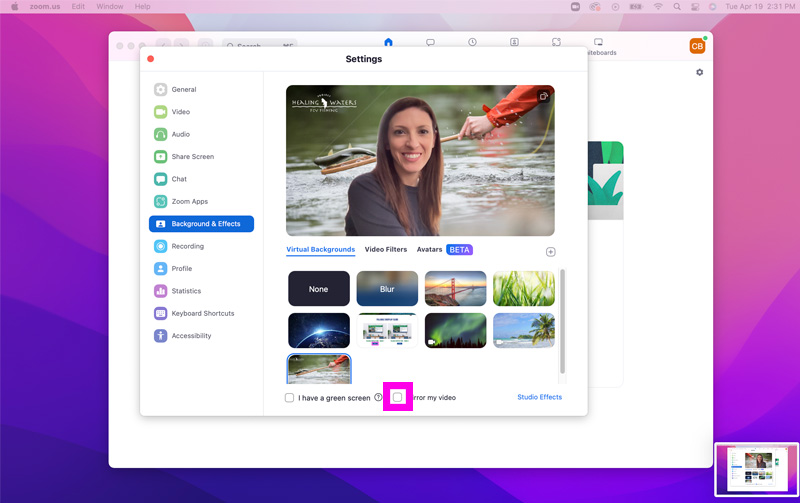Open Studio Effects link

539,397
